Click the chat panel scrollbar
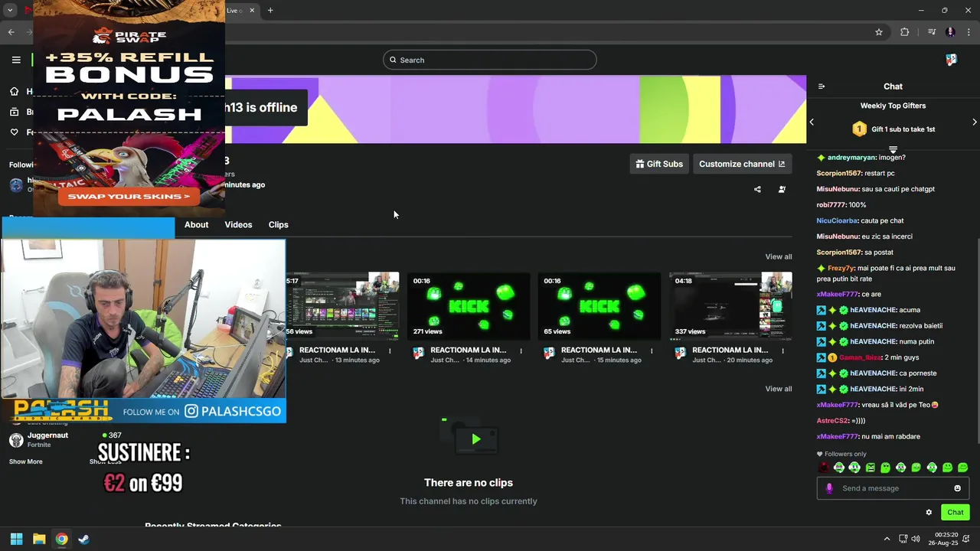 pos(977,341)
